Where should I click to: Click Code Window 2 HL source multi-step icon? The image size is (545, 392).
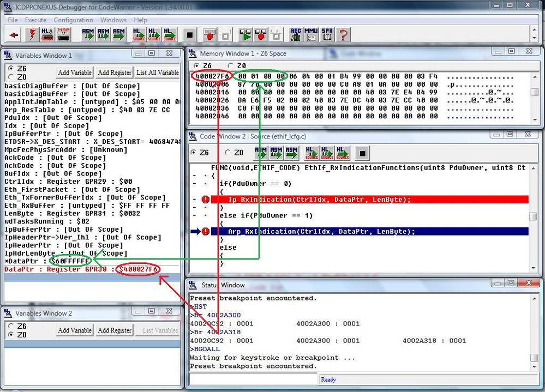327,153
